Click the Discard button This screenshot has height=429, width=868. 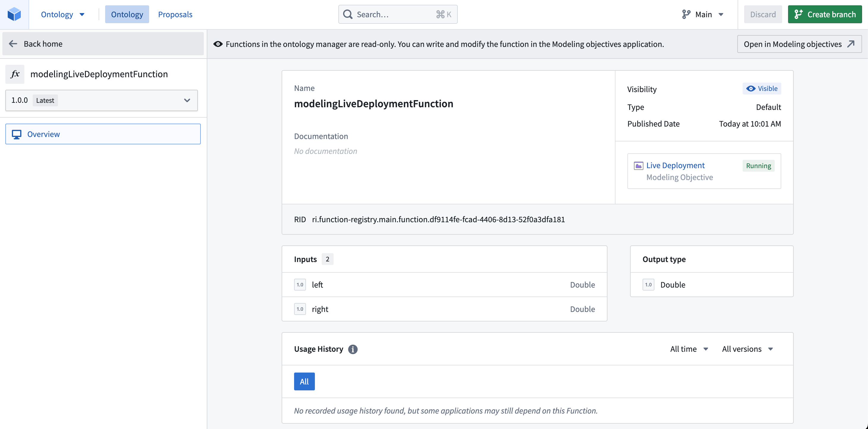pos(763,14)
